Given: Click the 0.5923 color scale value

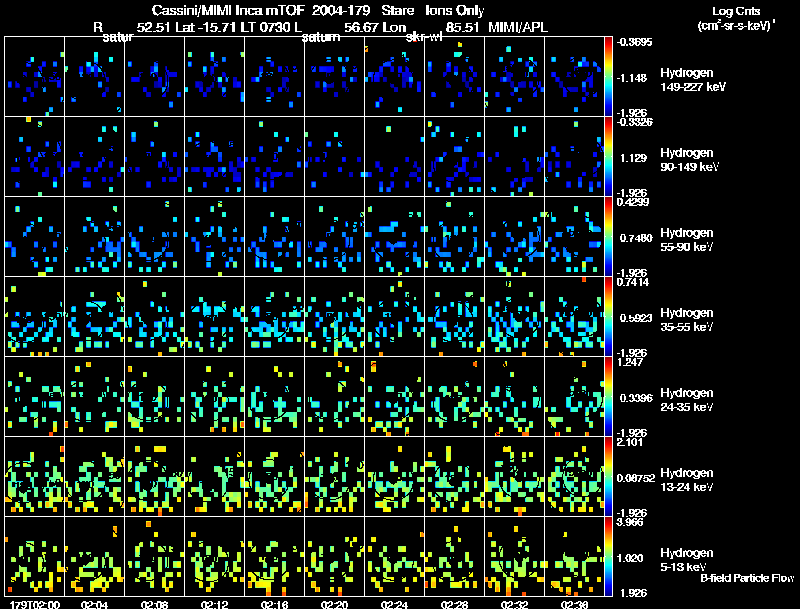Looking at the screenshot, I should point(636,318).
